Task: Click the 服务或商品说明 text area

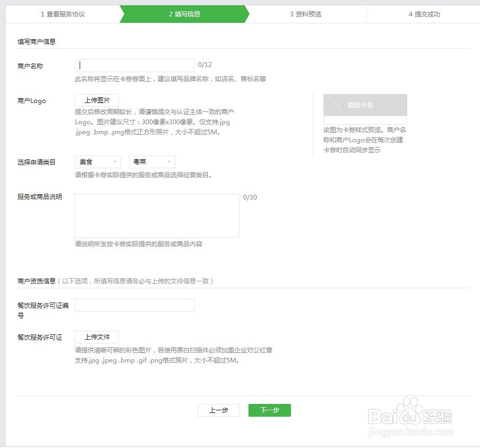Action: pyautogui.click(x=157, y=216)
